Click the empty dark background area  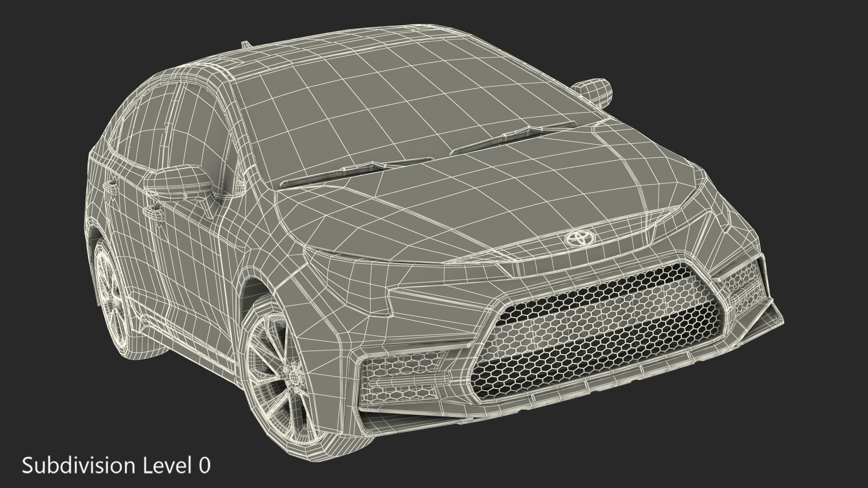pyautogui.click(x=769, y=429)
